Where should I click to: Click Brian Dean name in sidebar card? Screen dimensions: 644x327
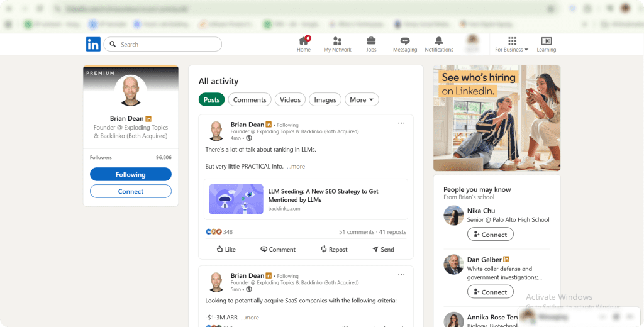(x=127, y=118)
